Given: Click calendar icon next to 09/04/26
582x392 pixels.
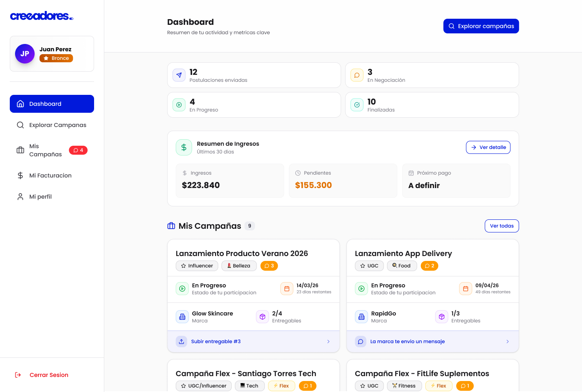Looking at the screenshot, I should 466,289.
